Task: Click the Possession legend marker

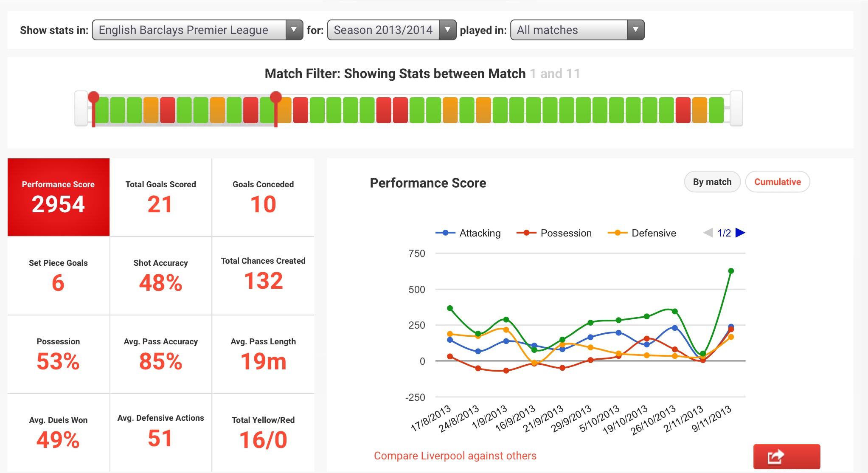Action: [x=526, y=233]
